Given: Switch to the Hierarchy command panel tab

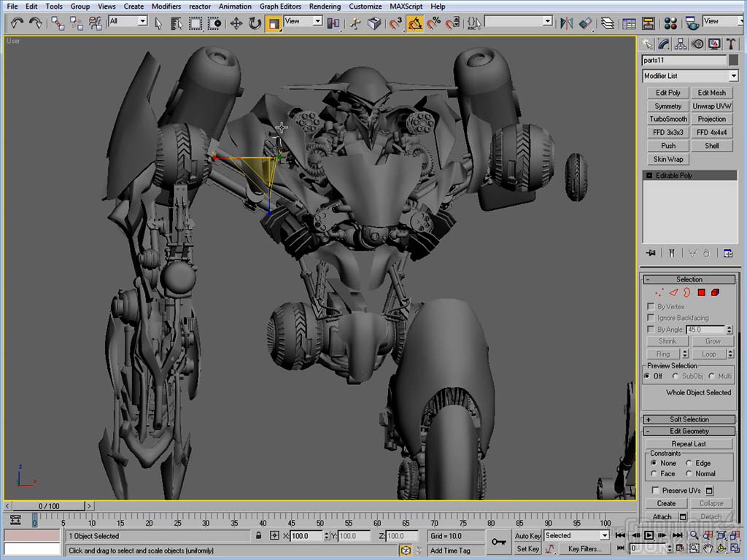Looking at the screenshot, I should tap(681, 44).
